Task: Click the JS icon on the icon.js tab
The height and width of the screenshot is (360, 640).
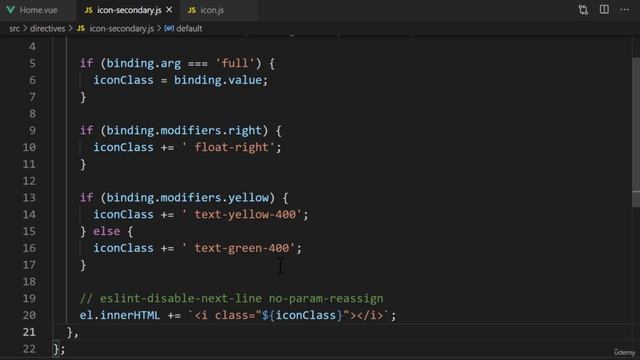Action: pyautogui.click(x=191, y=10)
